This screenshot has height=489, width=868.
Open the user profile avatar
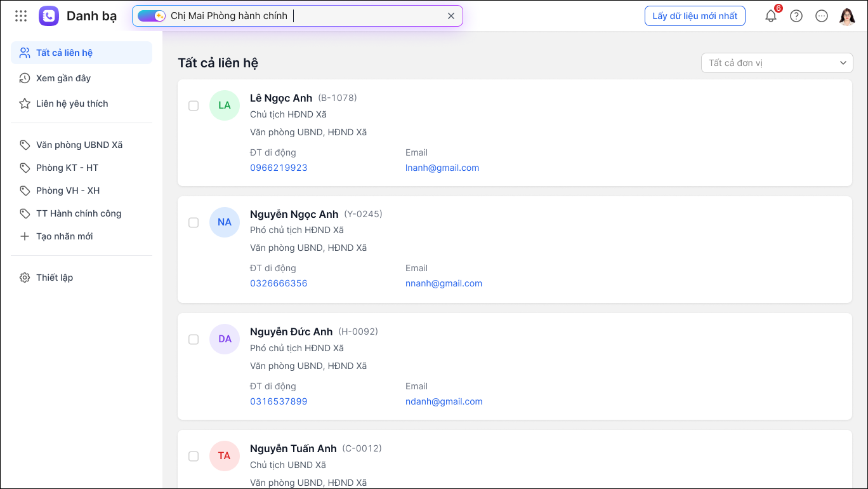coord(847,16)
